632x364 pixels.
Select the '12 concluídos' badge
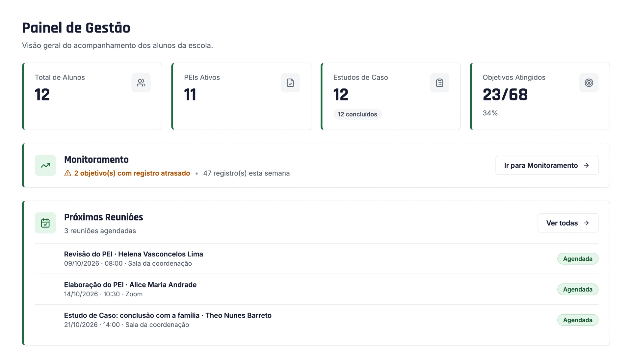pyautogui.click(x=357, y=114)
